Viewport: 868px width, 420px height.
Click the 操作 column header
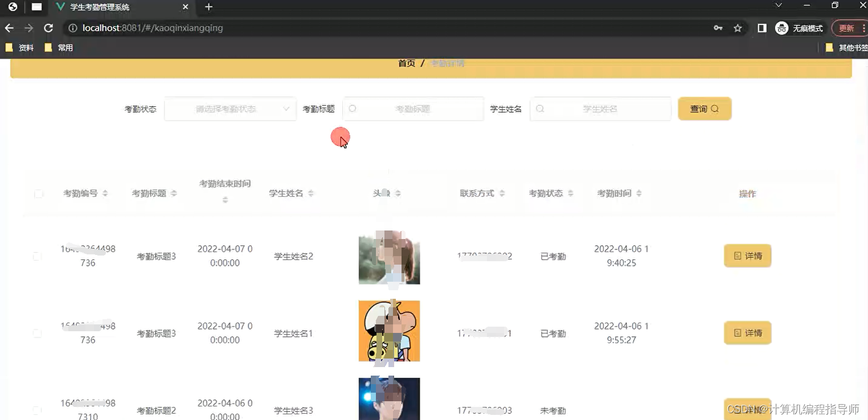click(x=747, y=193)
